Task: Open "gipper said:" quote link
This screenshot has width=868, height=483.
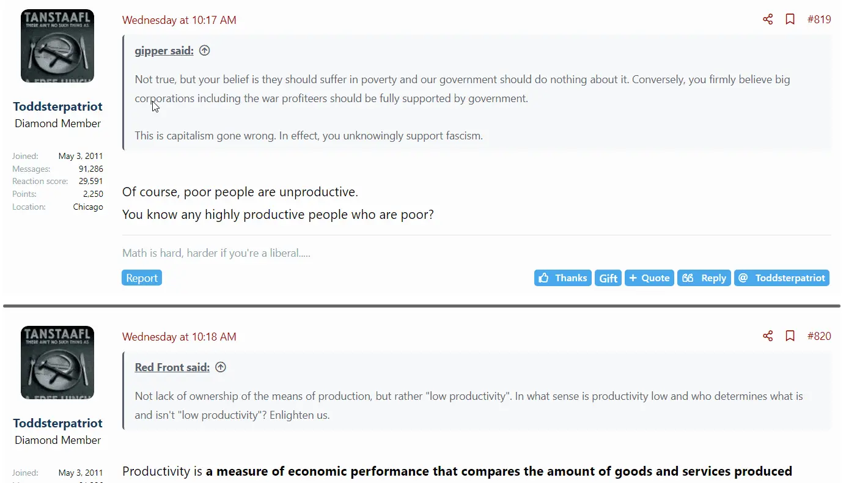Action: (164, 51)
